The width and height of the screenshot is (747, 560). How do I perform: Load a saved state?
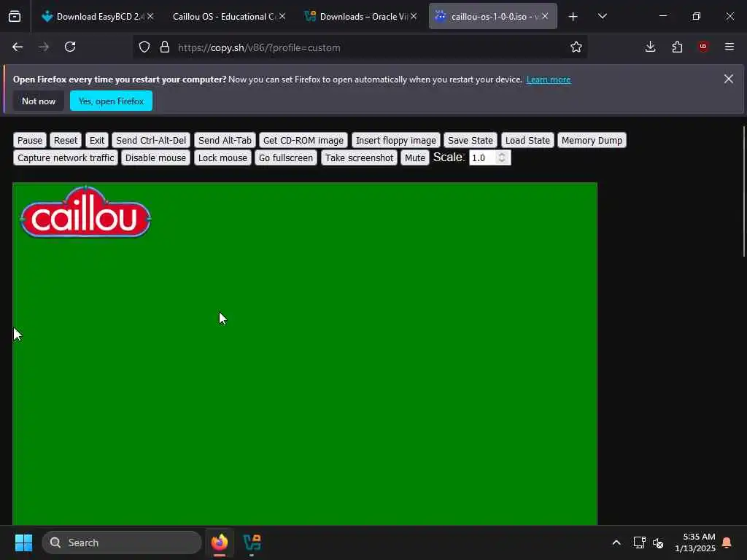(x=527, y=141)
